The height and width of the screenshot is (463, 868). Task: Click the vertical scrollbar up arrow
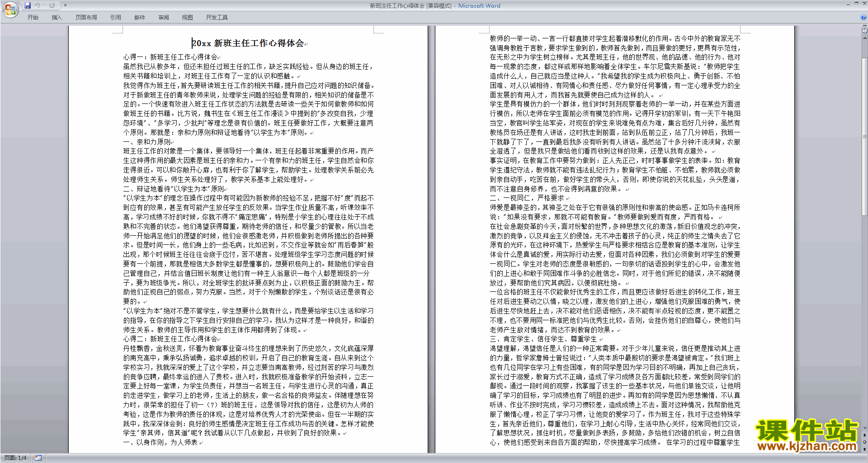click(865, 37)
